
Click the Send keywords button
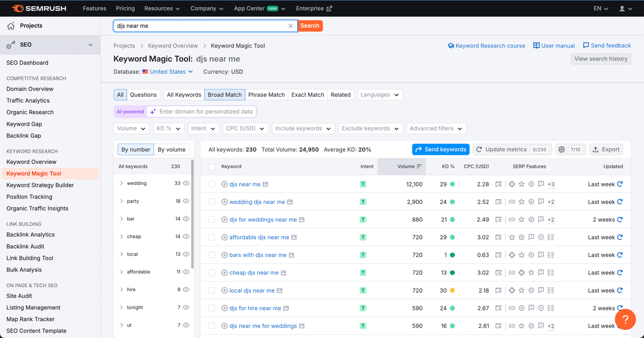tap(441, 149)
